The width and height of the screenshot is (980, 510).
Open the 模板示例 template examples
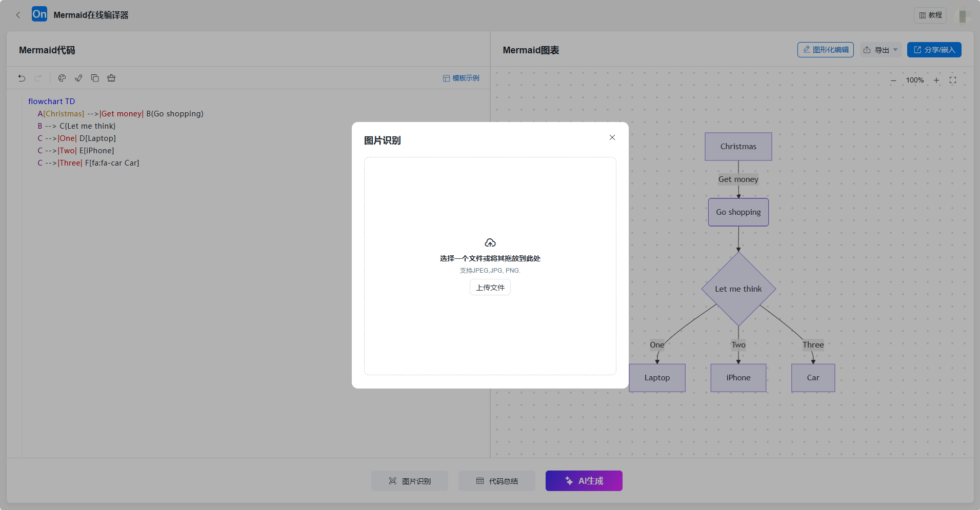461,78
